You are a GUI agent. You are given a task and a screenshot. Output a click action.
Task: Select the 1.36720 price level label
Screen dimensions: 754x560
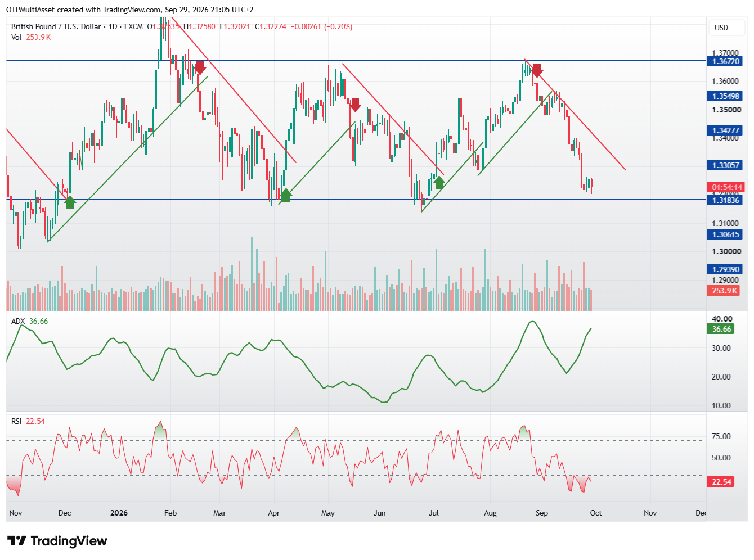point(725,61)
